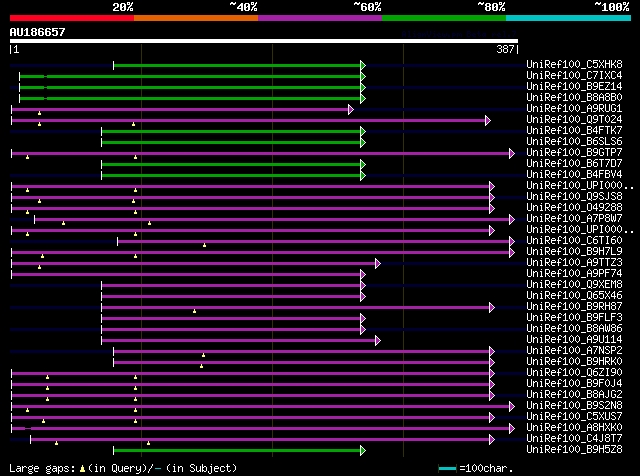640x476 pixels.
Task: Click the purple arrowhead ending the A9U114 alignment
Action: tap(378, 340)
